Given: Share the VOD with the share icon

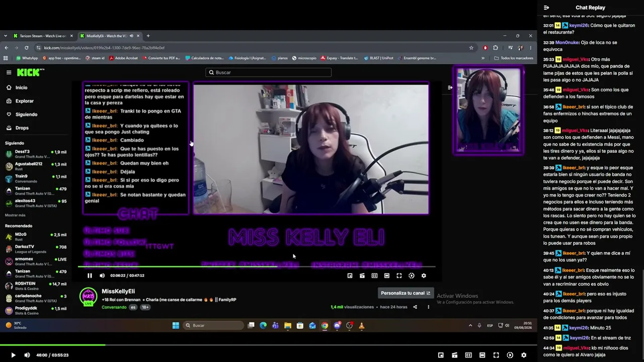Looking at the screenshot, I should click(x=415, y=307).
